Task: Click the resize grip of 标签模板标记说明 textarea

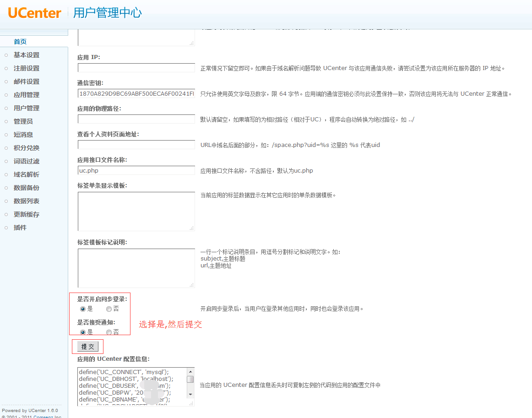Action: [192, 285]
